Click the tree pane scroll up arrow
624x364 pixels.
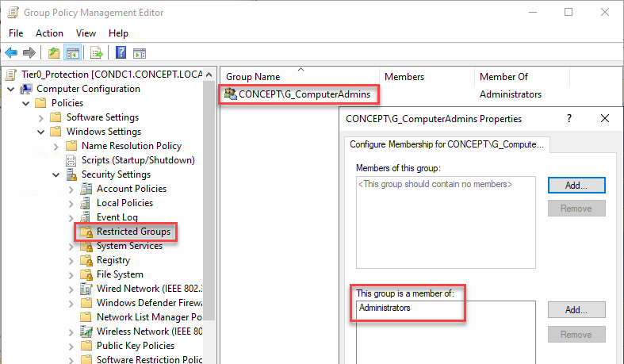[x=209, y=75]
